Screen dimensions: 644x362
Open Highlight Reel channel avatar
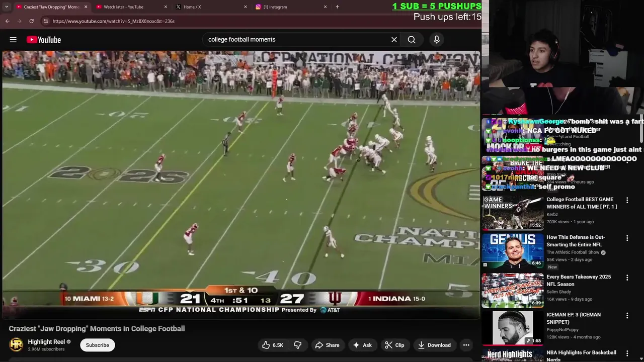16,345
